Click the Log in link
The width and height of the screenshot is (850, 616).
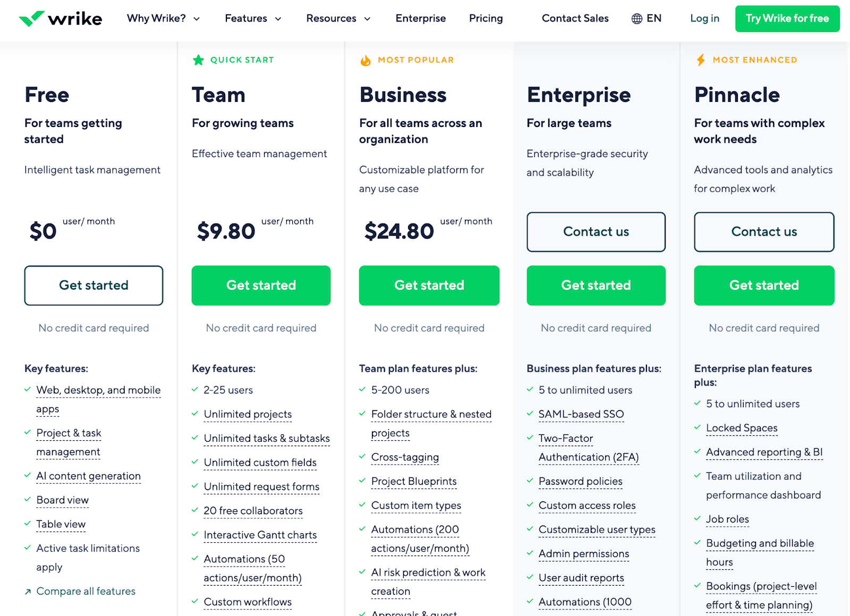(x=704, y=19)
